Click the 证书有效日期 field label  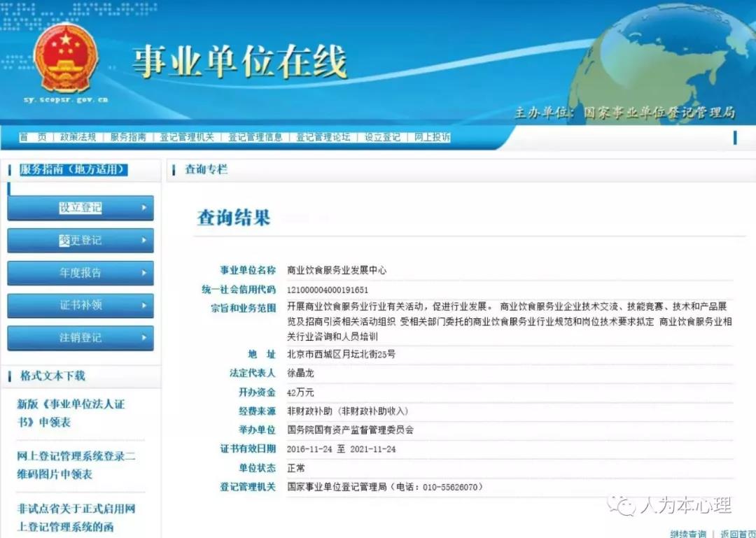click(x=248, y=449)
